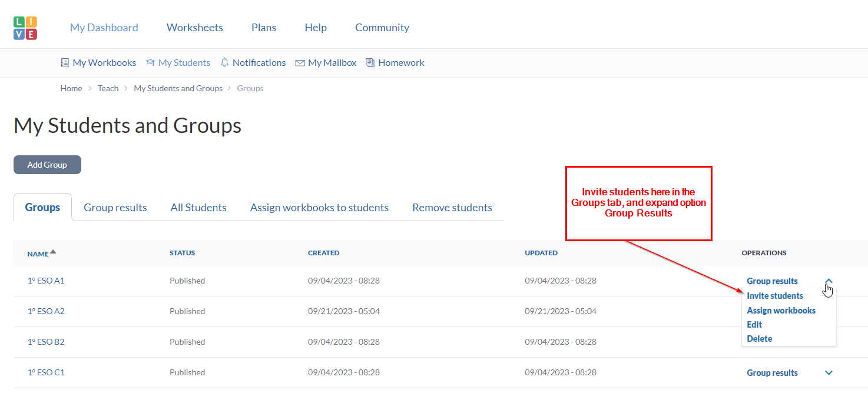Click the Homework notebook icon

click(x=370, y=63)
